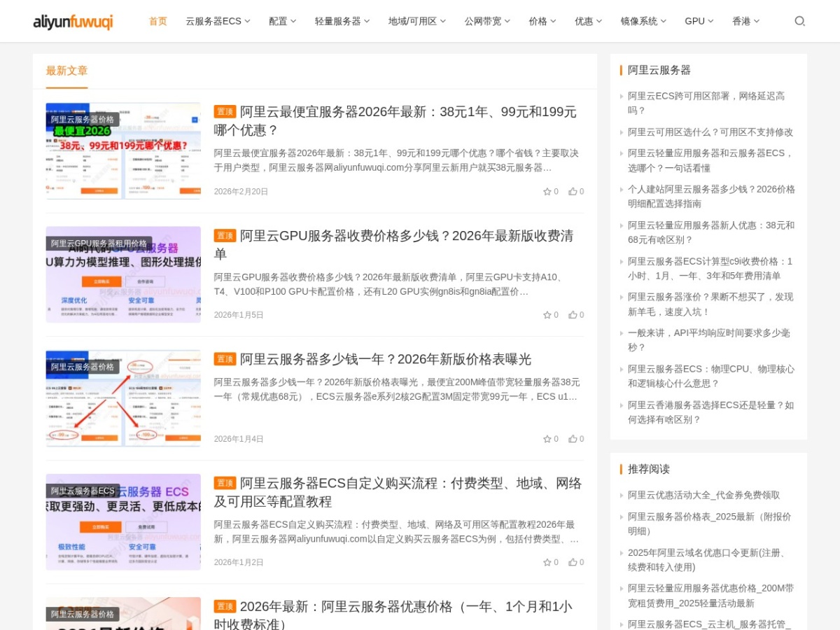840x630 pixels.
Task: Open sidebar link 轻量应用服务器新人优惠
Action: point(711,232)
